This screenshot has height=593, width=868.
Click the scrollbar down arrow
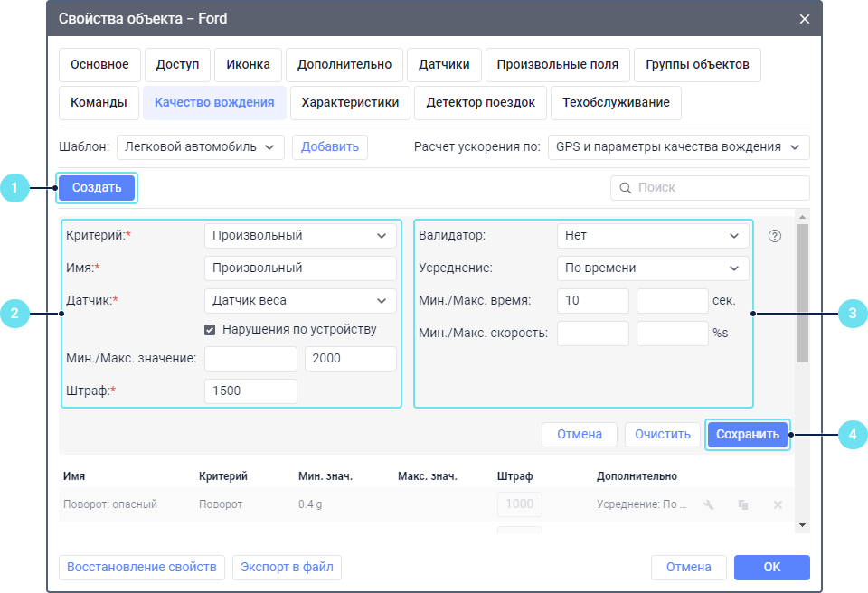click(x=802, y=525)
